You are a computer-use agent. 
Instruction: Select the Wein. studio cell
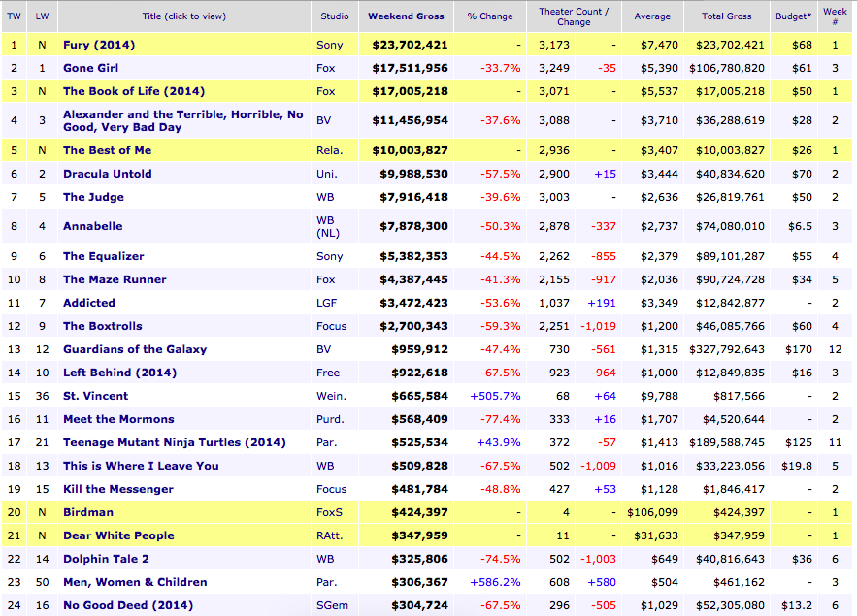click(x=331, y=396)
